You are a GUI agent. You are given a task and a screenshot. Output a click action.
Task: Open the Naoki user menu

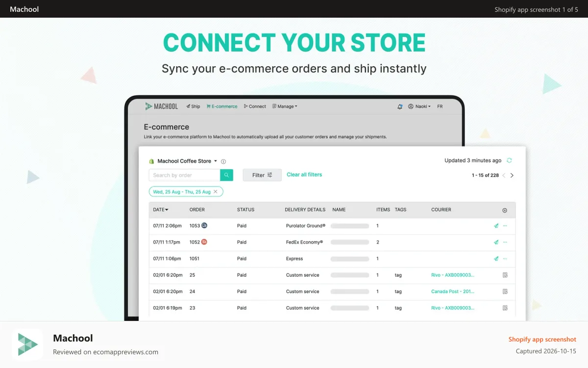(419, 106)
